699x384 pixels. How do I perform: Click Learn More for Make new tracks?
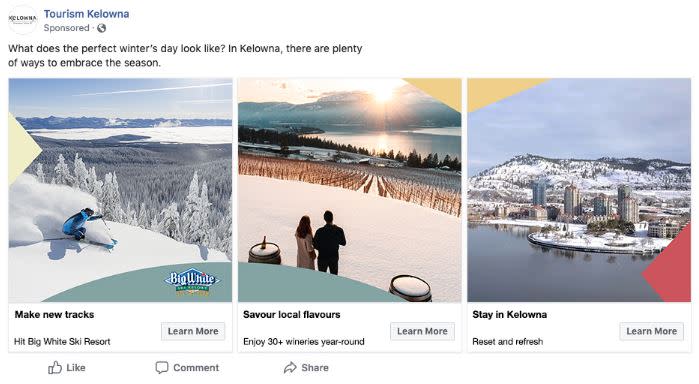point(193,331)
